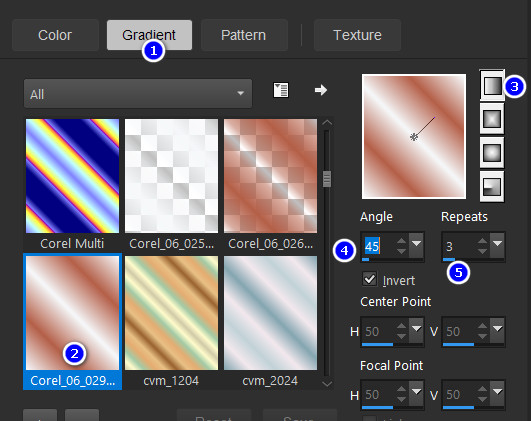Open the Center Point H slider dropdown
Viewport: 531px width, 421px height.
click(x=416, y=330)
